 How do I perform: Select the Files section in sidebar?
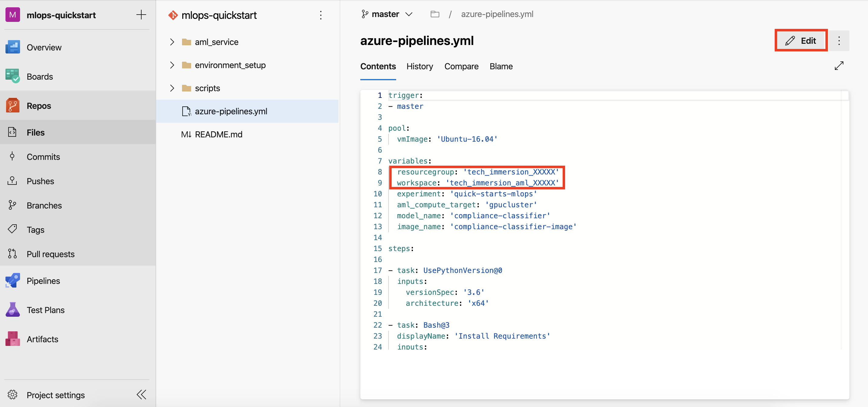(x=34, y=132)
